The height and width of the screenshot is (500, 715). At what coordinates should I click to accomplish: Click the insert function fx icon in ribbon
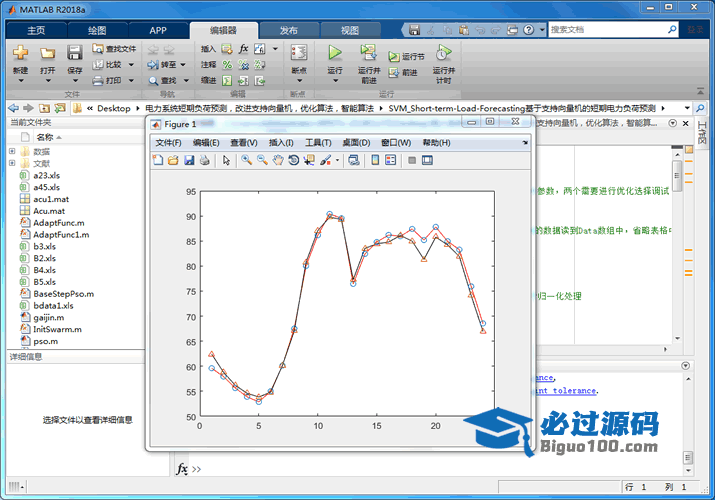tap(244, 48)
